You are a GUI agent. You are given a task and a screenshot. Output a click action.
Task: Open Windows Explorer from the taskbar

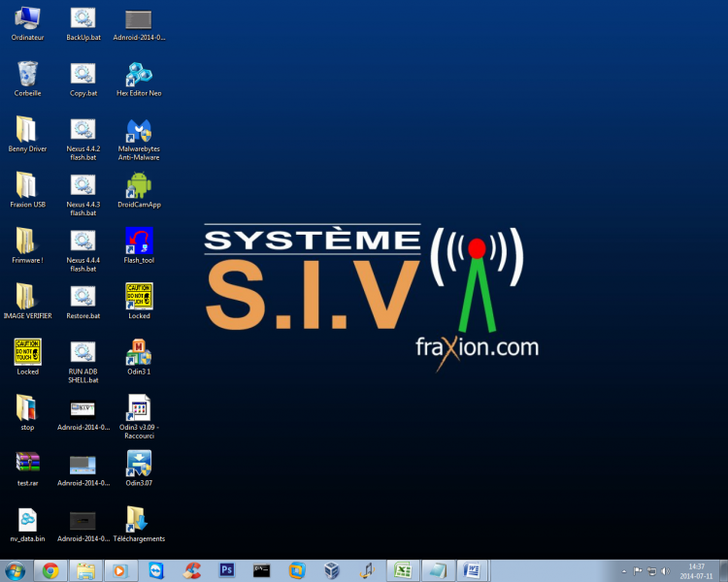(85, 571)
